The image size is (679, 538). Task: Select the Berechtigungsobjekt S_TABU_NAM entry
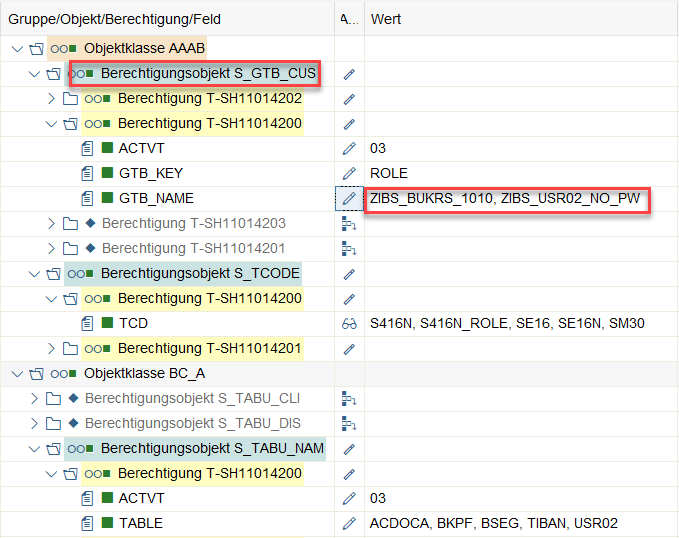pyautogui.click(x=212, y=449)
